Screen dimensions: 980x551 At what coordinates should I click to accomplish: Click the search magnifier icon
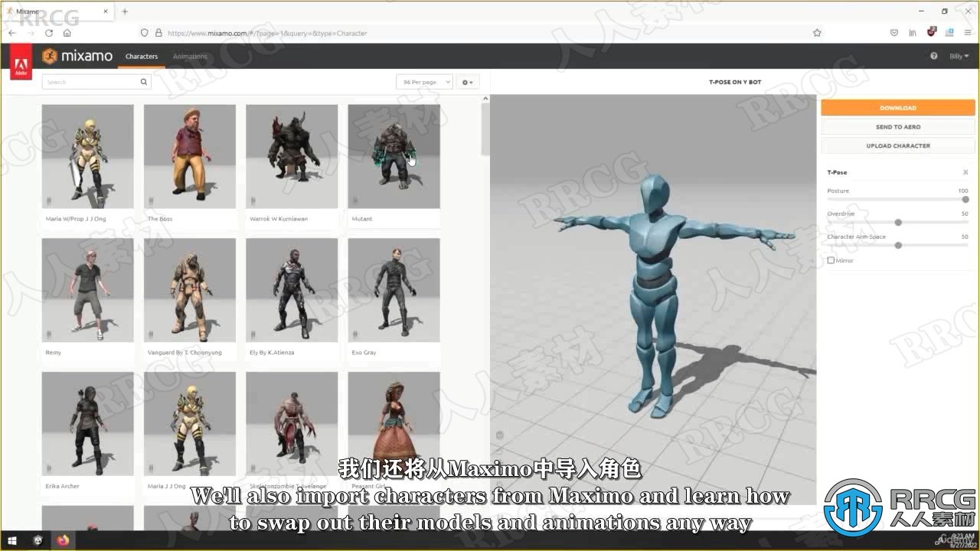pos(143,82)
